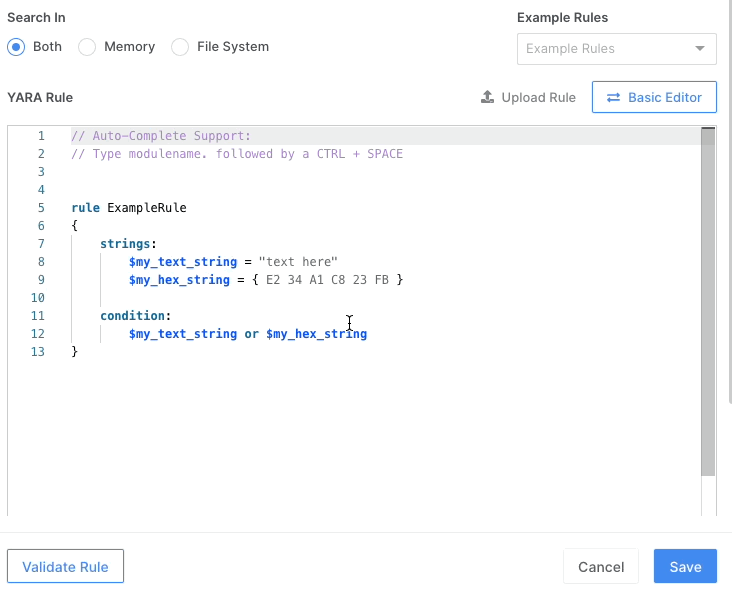The image size is (732, 596).
Task: Click the strings keyword in editor
Action: point(127,244)
